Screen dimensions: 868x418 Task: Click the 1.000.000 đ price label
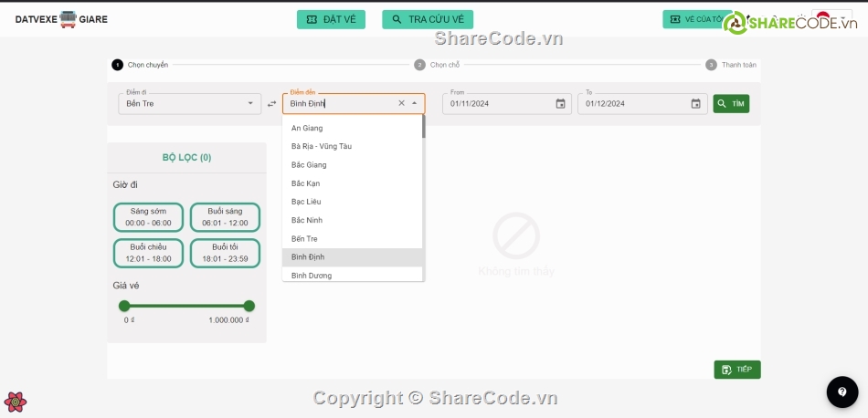click(x=228, y=320)
